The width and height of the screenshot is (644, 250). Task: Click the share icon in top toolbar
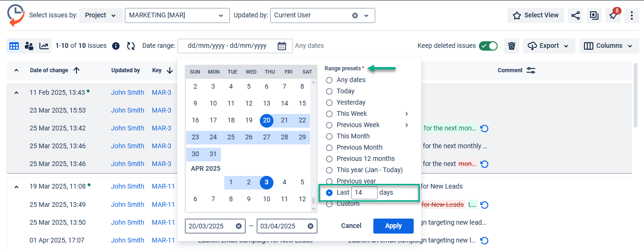(x=576, y=15)
